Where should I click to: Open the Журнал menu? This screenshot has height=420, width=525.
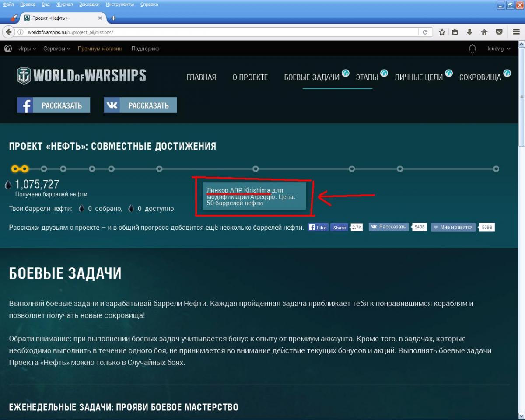pos(65,4)
